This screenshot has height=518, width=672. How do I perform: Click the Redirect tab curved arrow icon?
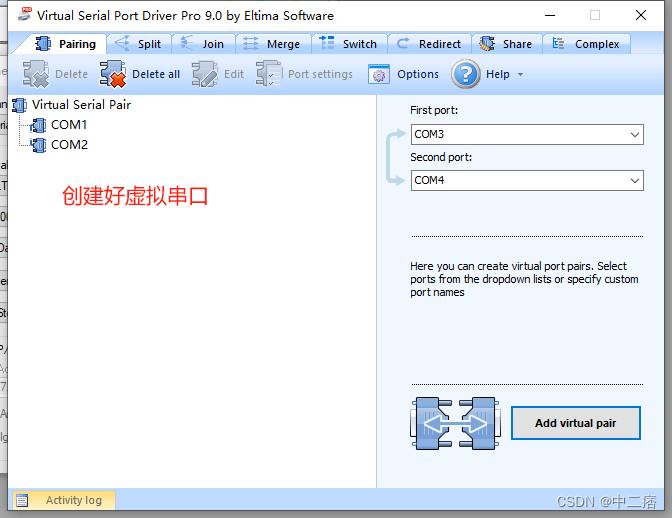pos(402,43)
